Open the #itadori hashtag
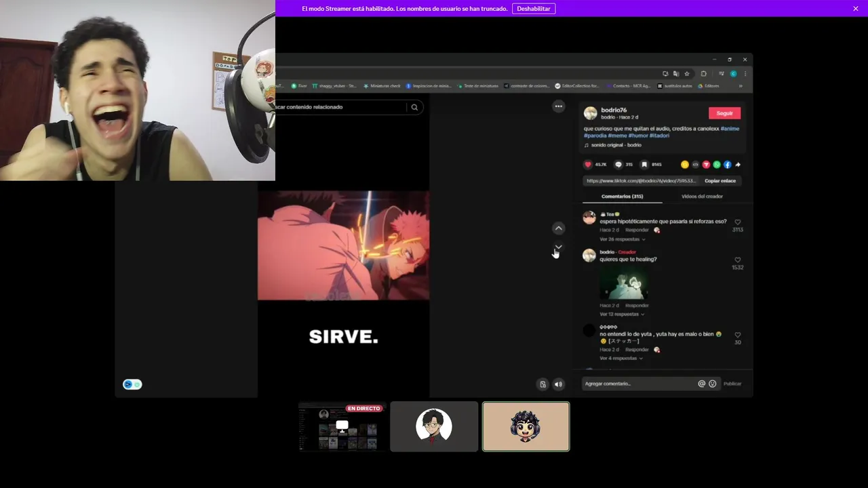 660,136
